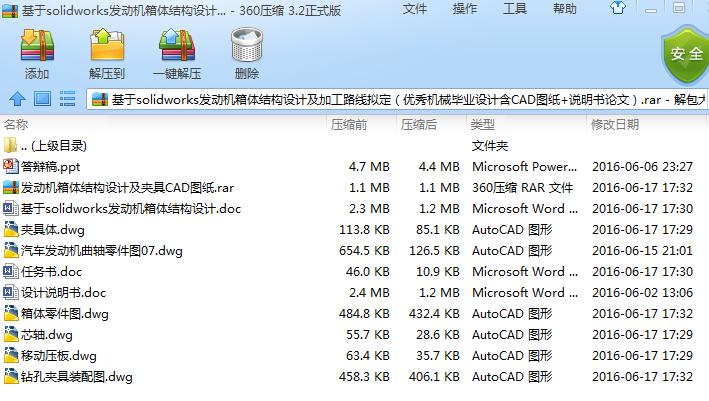The height and width of the screenshot is (401, 709).
Task: Open the 操作 menu
Action: click(x=465, y=9)
